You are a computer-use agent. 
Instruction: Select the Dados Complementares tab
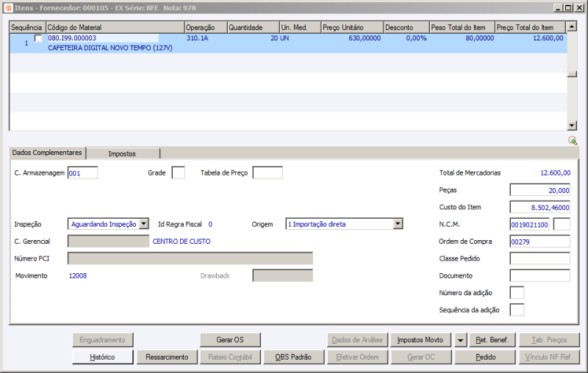(x=47, y=153)
